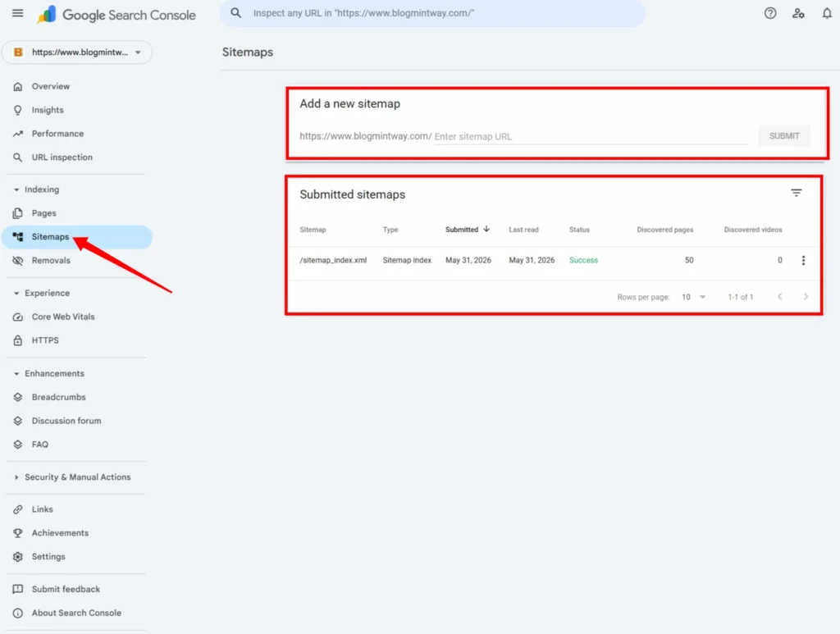840x634 pixels.
Task: Click Last read column header
Action: click(x=523, y=230)
